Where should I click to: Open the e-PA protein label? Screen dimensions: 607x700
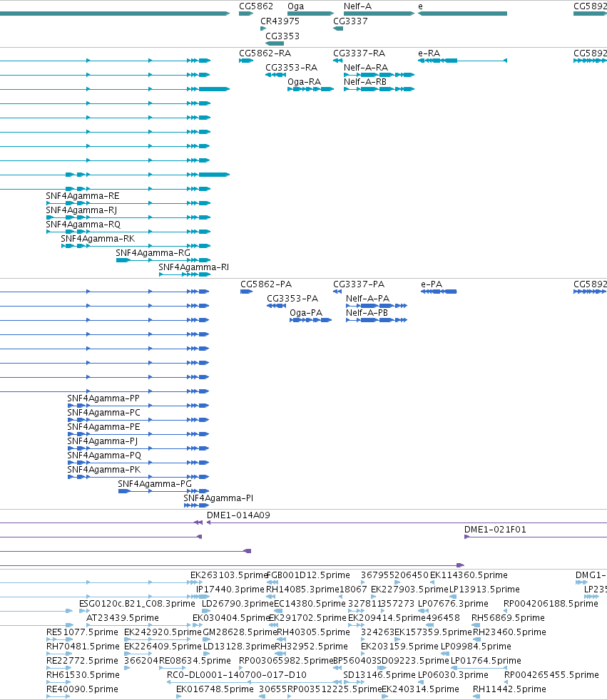[x=432, y=284]
